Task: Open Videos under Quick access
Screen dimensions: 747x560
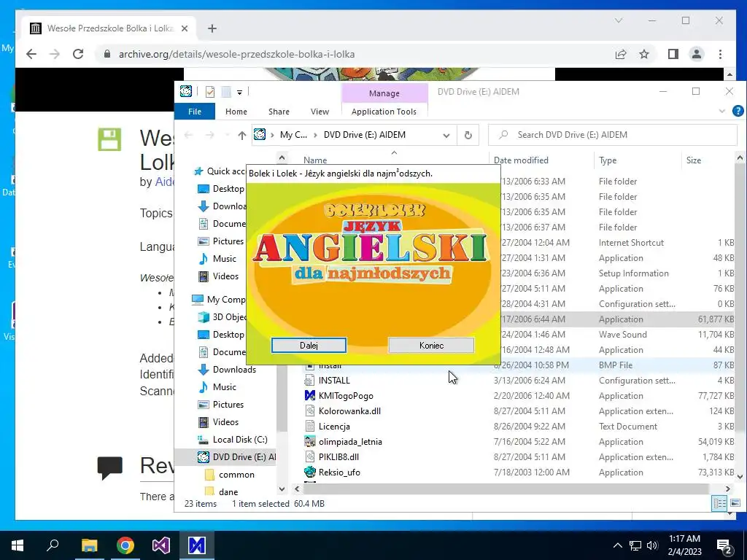Action: [x=225, y=276]
